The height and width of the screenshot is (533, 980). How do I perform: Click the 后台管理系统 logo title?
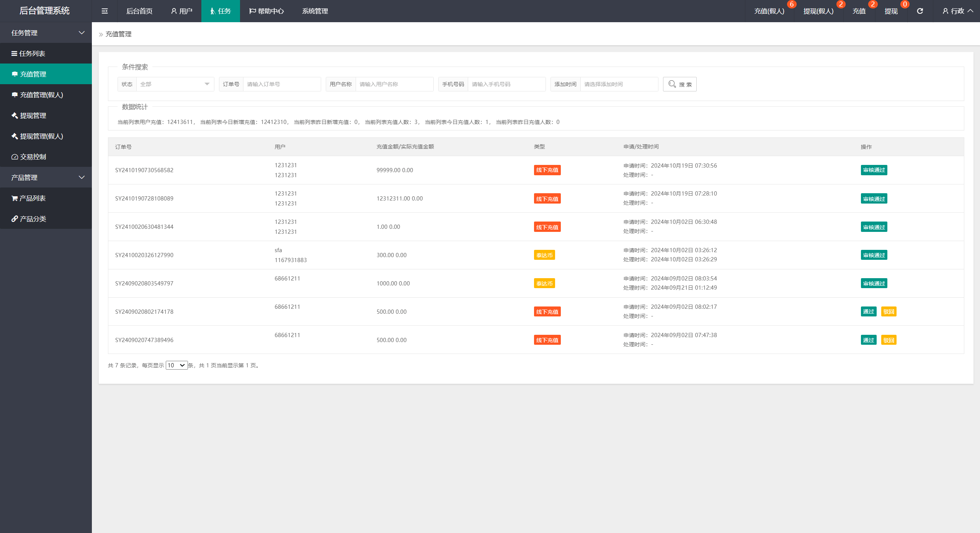(x=44, y=11)
